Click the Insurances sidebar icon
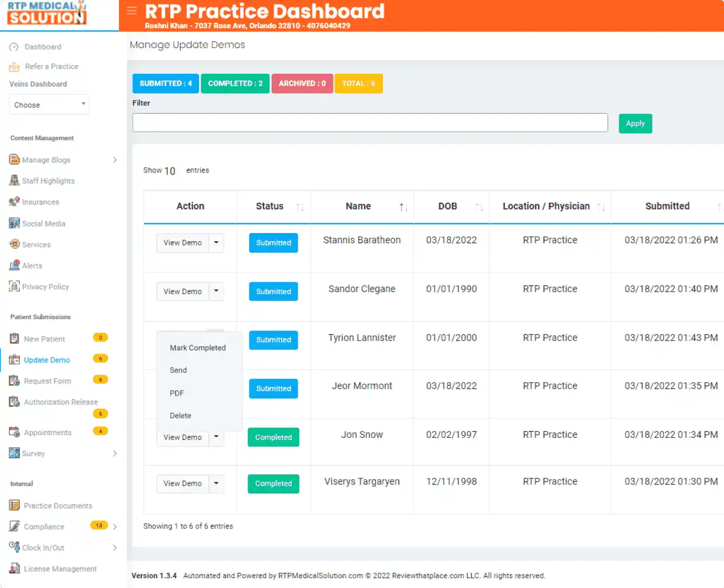 pyautogui.click(x=14, y=202)
